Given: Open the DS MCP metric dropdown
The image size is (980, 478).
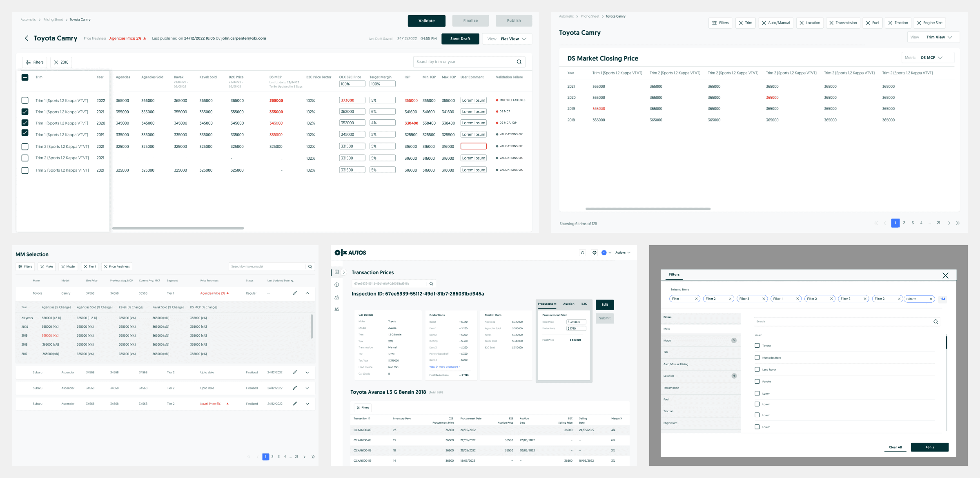Looking at the screenshot, I should click(928, 58).
